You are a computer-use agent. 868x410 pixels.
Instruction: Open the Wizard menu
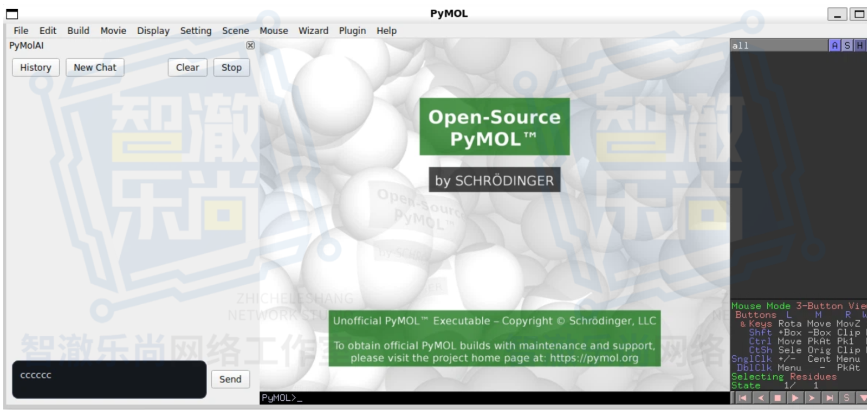[313, 31]
